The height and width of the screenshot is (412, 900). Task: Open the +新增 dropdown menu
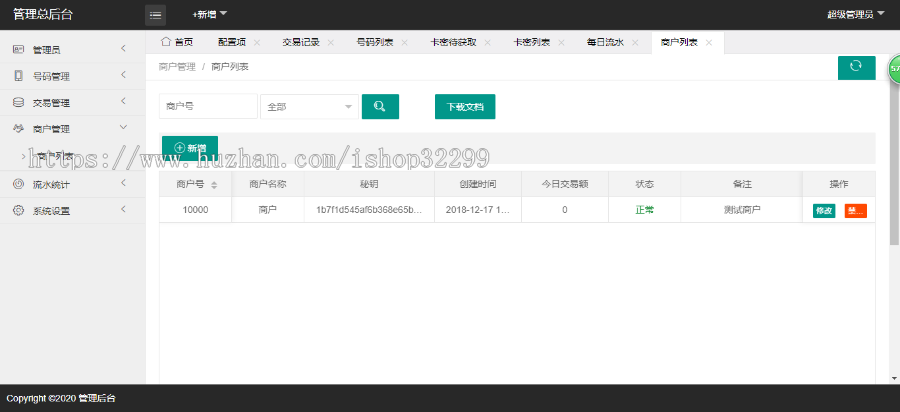point(210,14)
